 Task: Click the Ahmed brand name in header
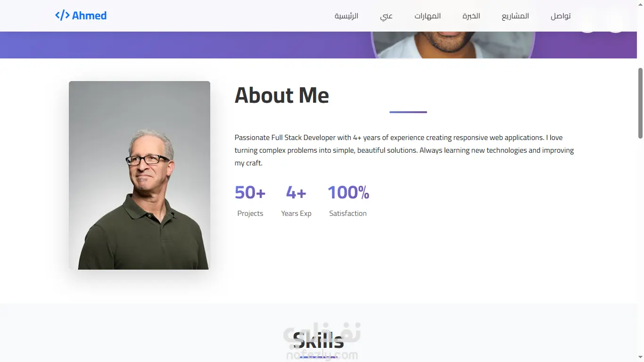point(90,16)
